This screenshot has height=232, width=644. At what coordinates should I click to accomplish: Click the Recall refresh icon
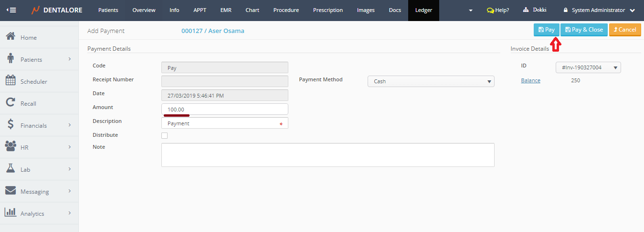click(11, 103)
